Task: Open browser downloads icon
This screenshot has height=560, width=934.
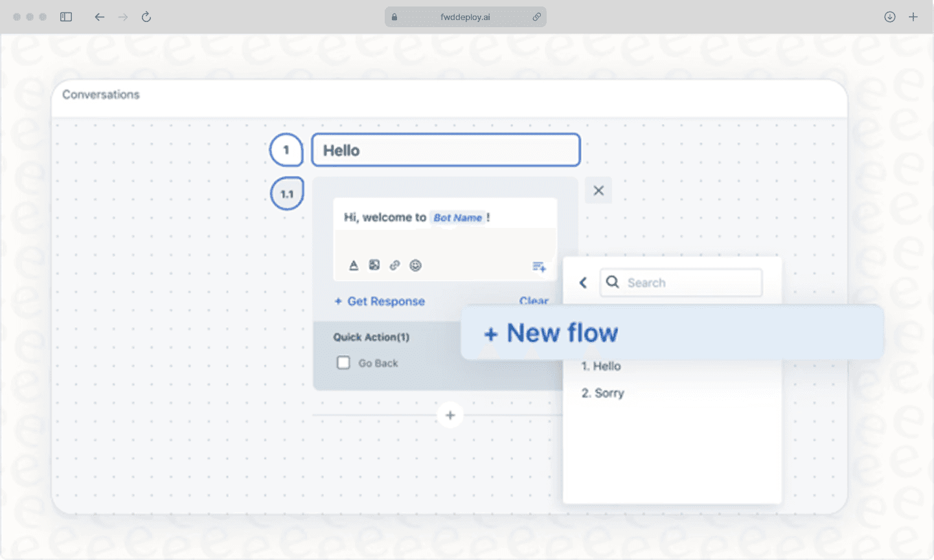Action: [890, 17]
